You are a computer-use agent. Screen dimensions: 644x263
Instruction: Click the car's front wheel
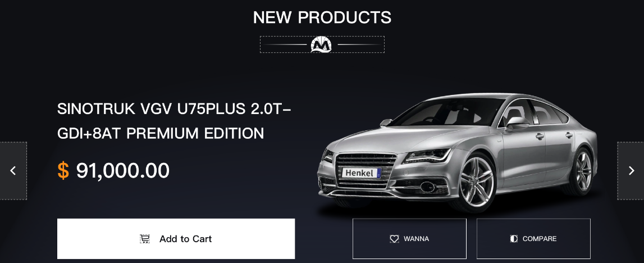pyautogui.click(x=477, y=182)
